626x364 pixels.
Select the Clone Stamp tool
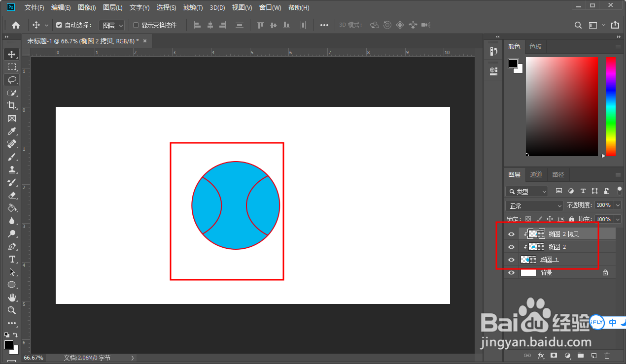point(12,169)
